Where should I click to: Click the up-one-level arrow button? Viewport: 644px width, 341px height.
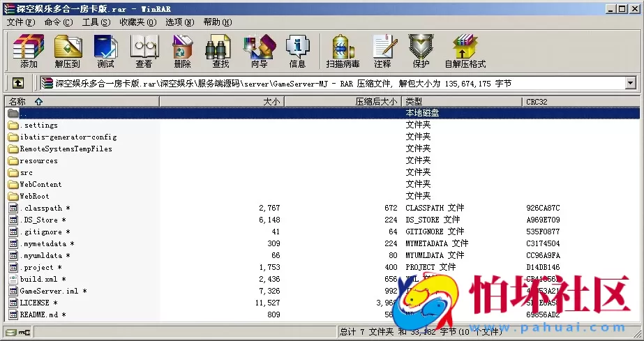(18, 83)
